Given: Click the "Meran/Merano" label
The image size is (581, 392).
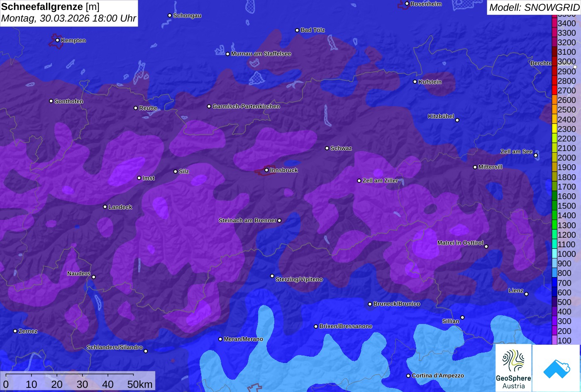Looking at the screenshot, I should pos(244,339).
